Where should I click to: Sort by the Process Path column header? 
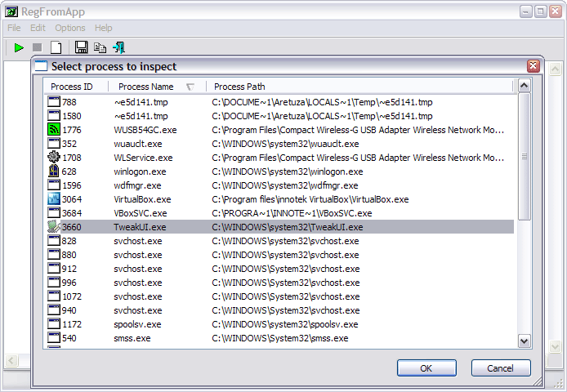click(x=359, y=87)
